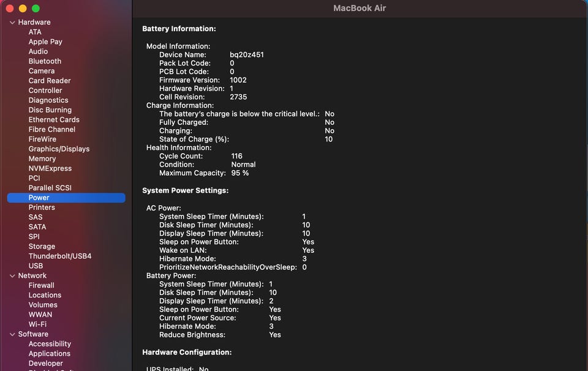Open the Audio hardware entry

[38, 51]
